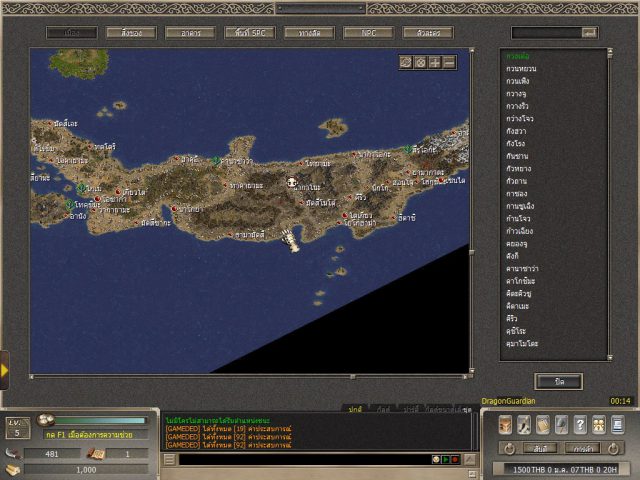Click the rightmost icon in bottom-right toolbar
Image resolution: width=640 pixels, height=480 pixels.
tap(617, 424)
